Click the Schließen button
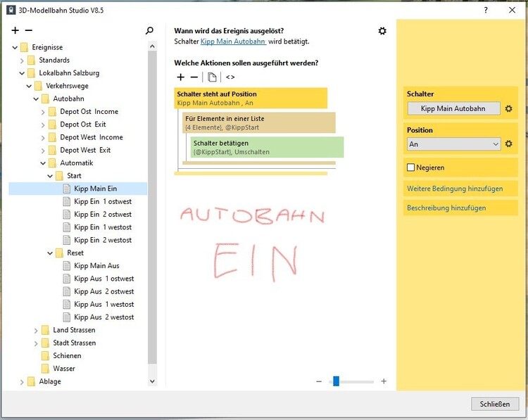Screen dimensions: 528x420 494,404
